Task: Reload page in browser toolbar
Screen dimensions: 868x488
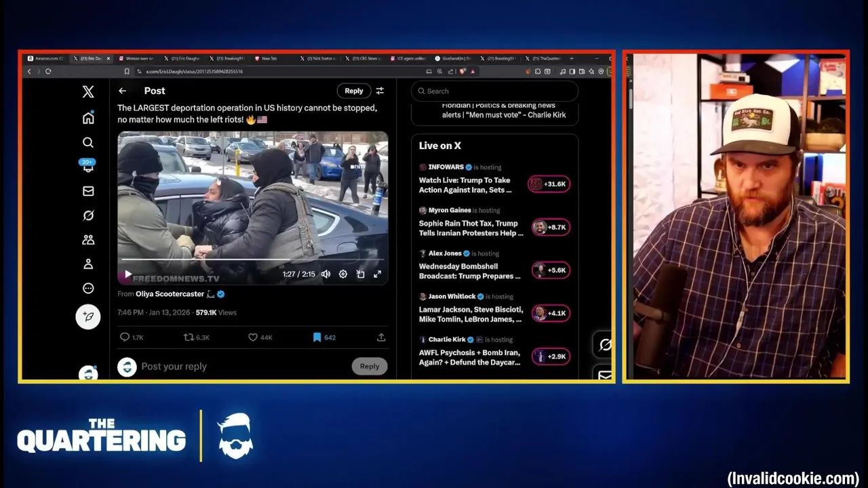Action: [x=48, y=71]
